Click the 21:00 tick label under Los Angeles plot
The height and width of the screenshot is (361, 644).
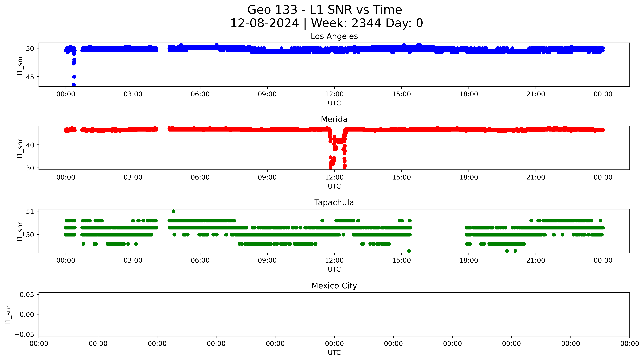(x=535, y=94)
